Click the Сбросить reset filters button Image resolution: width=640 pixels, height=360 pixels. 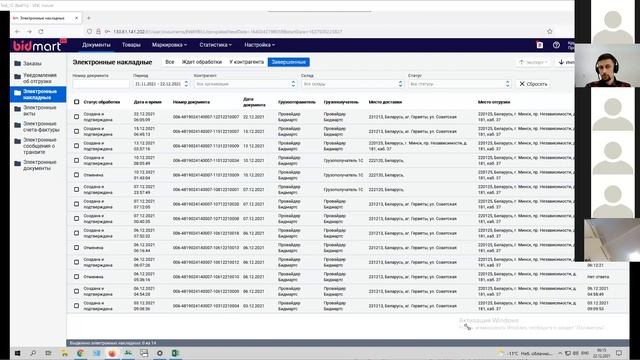pyautogui.click(x=533, y=84)
